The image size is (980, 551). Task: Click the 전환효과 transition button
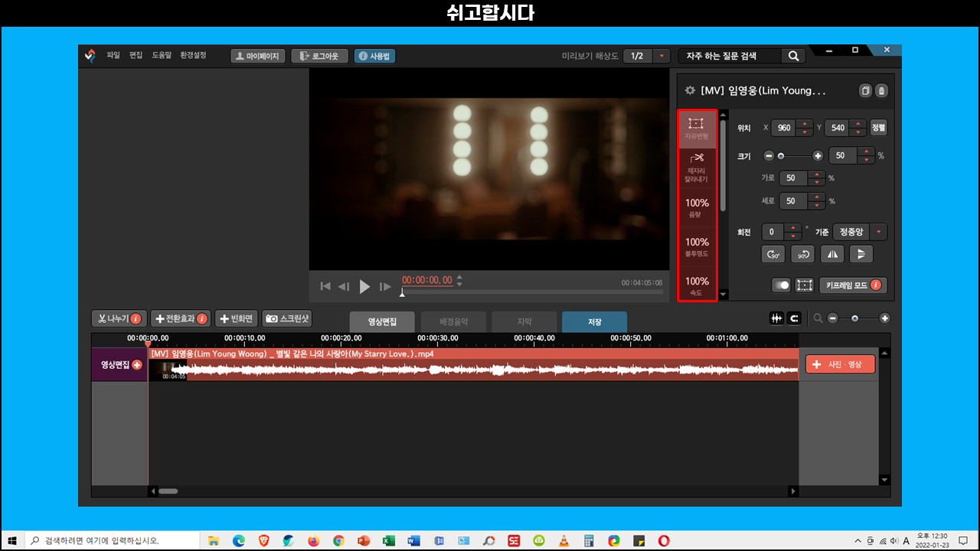(x=180, y=318)
